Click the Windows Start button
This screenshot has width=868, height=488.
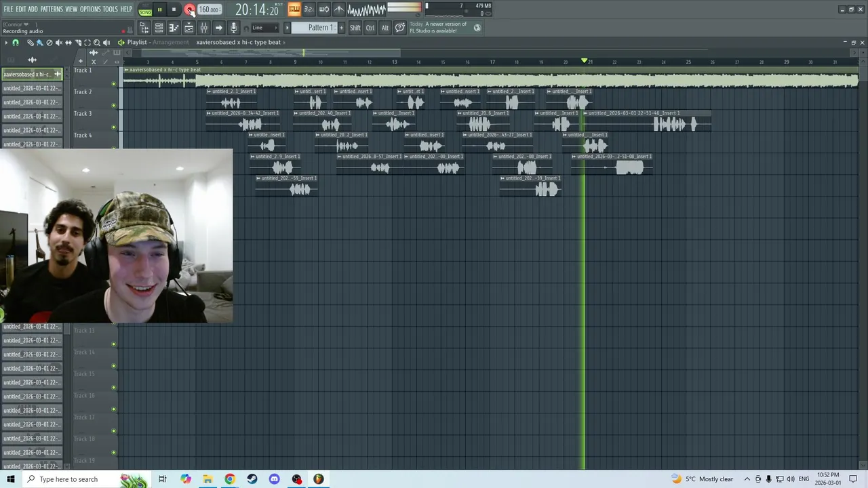point(10,479)
